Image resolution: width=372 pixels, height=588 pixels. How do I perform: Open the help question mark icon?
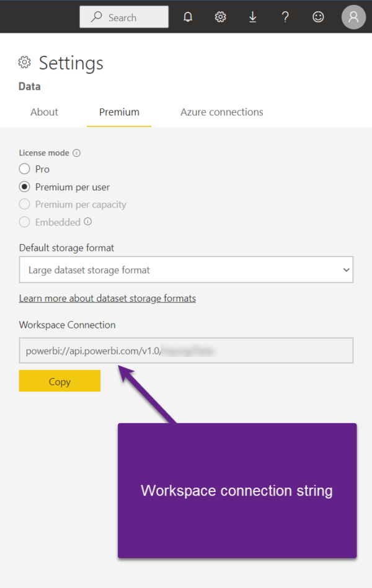pos(285,17)
